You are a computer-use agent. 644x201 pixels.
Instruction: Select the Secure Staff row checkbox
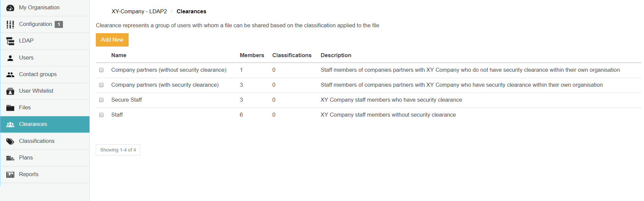tap(101, 100)
